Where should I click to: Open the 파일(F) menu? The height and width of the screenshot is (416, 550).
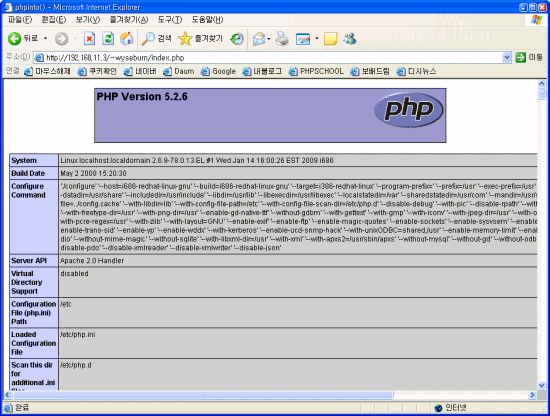pos(20,20)
